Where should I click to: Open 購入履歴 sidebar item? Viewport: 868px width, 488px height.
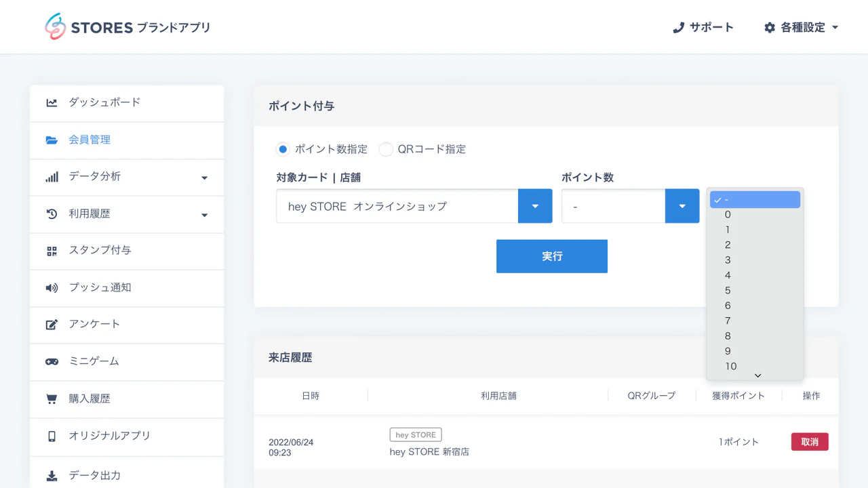tap(127, 399)
